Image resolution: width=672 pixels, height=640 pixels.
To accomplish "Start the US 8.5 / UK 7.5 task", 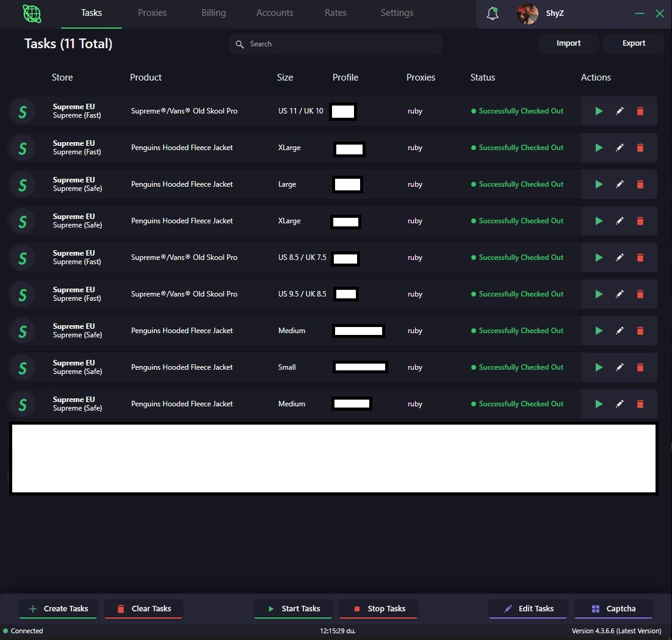I will [599, 257].
